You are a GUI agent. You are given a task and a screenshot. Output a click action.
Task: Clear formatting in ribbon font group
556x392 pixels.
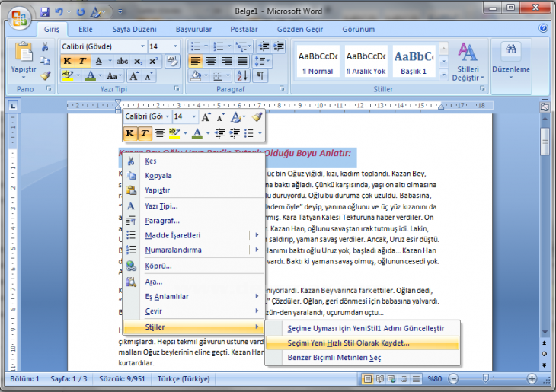click(x=173, y=61)
